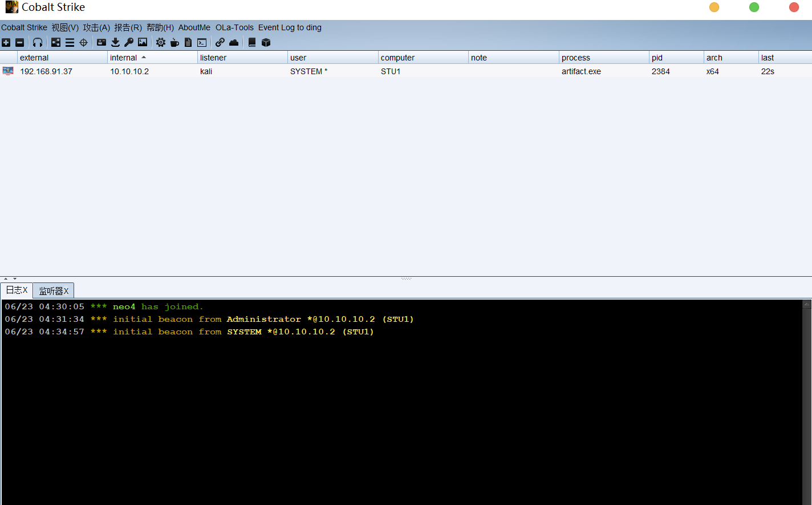Set up Java applet via coffee cup icon
Screen dimensions: 812x505
pyautogui.click(x=174, y=42)
